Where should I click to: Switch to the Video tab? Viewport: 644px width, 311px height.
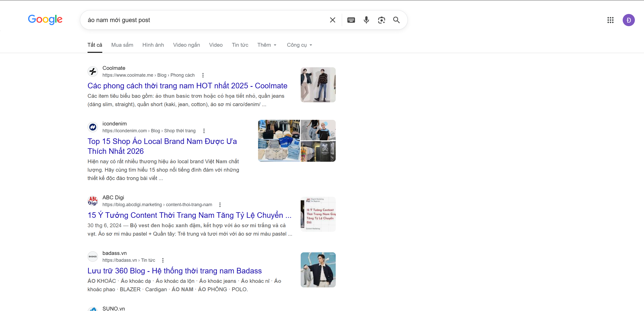click(216, 45)
